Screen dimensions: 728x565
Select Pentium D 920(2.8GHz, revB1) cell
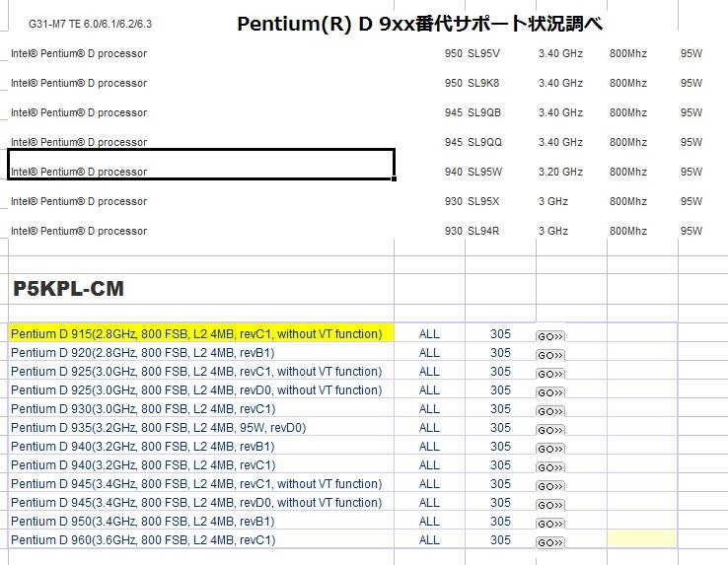click(201, 352)
